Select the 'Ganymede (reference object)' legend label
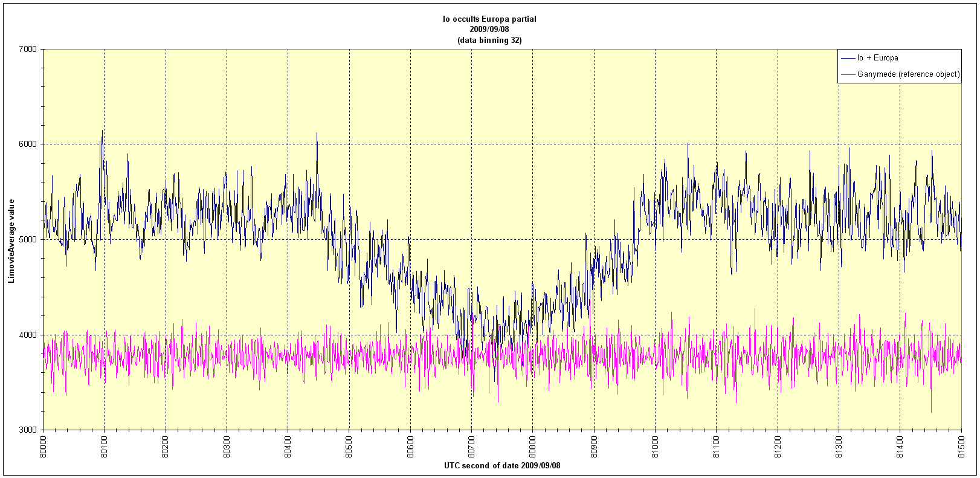Viewport: 980px width, 478px height. pyautogui.click(x=908, y=74)
